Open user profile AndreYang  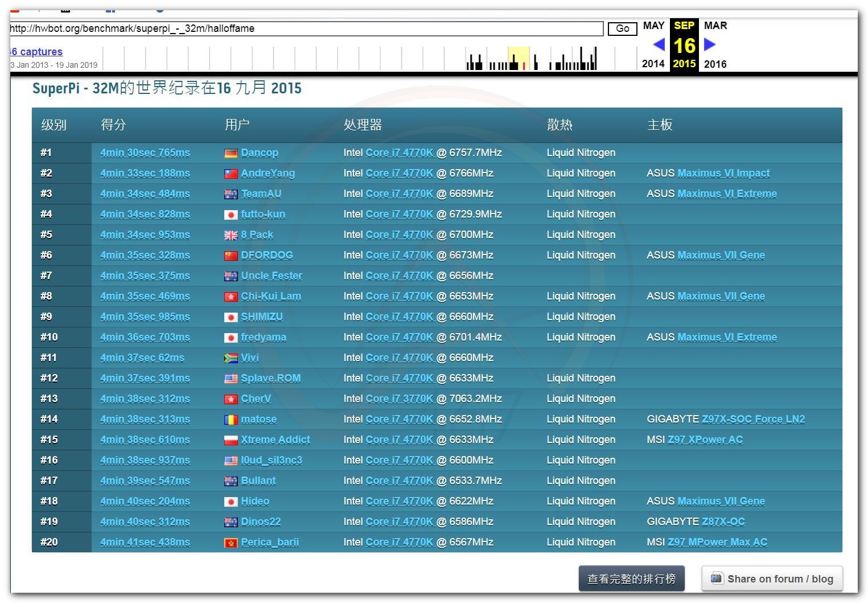(x=268, y=173)
